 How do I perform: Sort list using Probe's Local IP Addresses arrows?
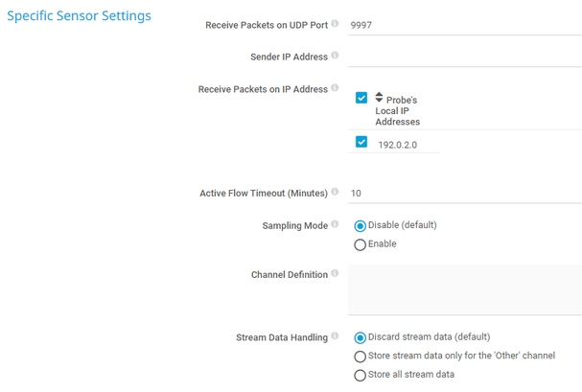pyautogui.click(x=379, y=98)
